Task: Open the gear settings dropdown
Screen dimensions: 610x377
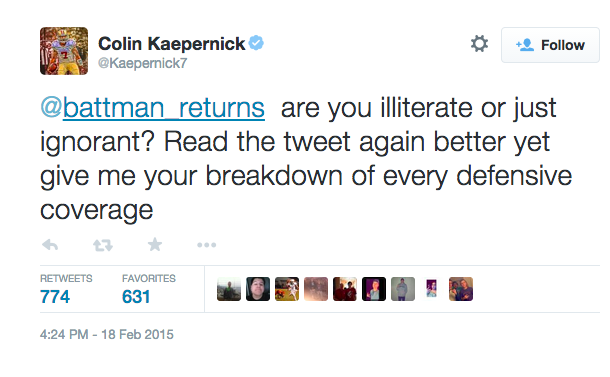Action: pyautogui.click(x=479, y=44)
